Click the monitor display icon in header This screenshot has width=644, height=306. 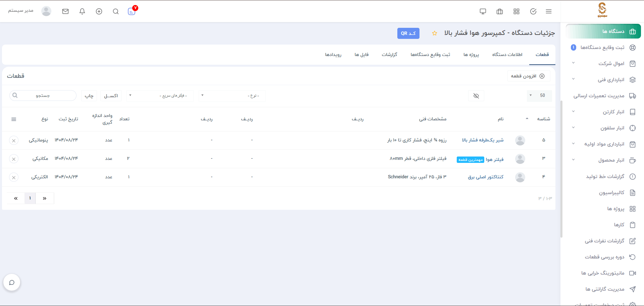483,11
